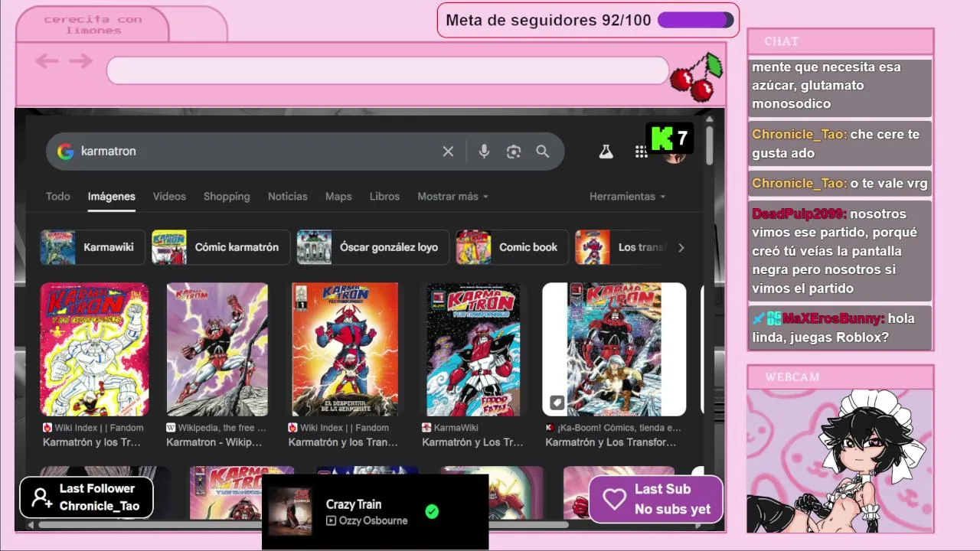
Task: Click the pink overlay address bar
Action: (x=387, y=70)
